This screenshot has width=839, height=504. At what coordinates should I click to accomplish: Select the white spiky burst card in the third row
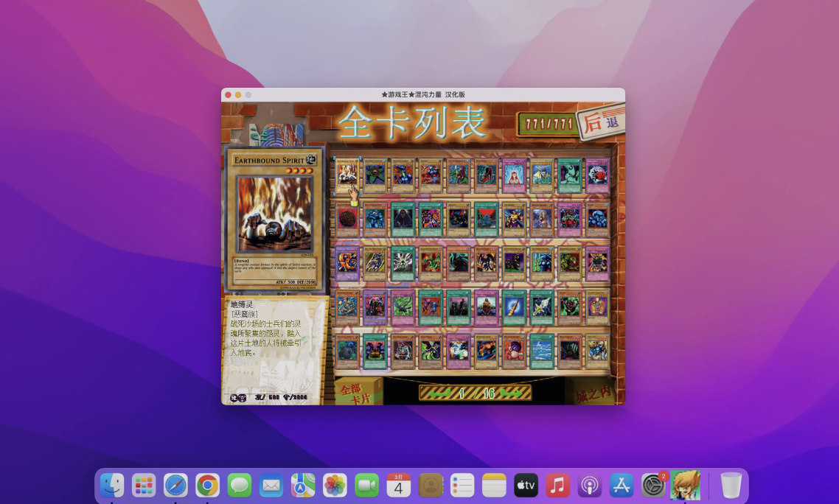(403, 263)
